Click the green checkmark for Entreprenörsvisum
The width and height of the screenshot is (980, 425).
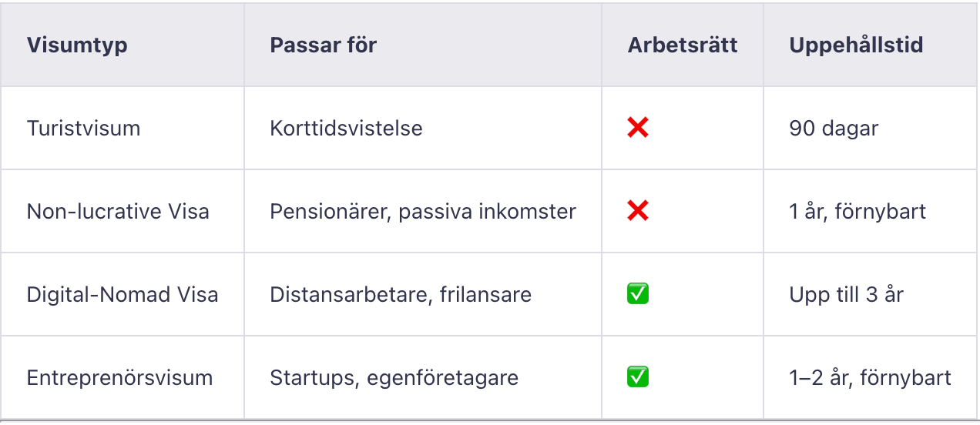coord(637,377)
